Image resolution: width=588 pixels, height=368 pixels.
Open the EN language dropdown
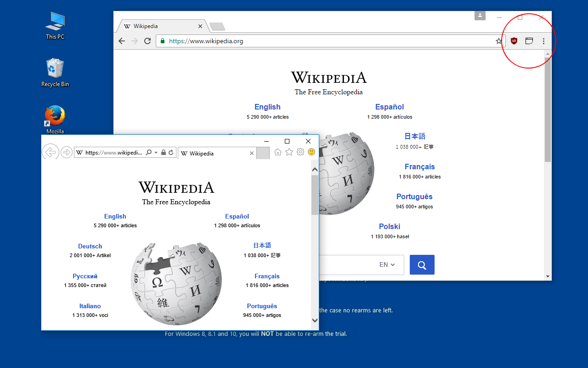387,265
